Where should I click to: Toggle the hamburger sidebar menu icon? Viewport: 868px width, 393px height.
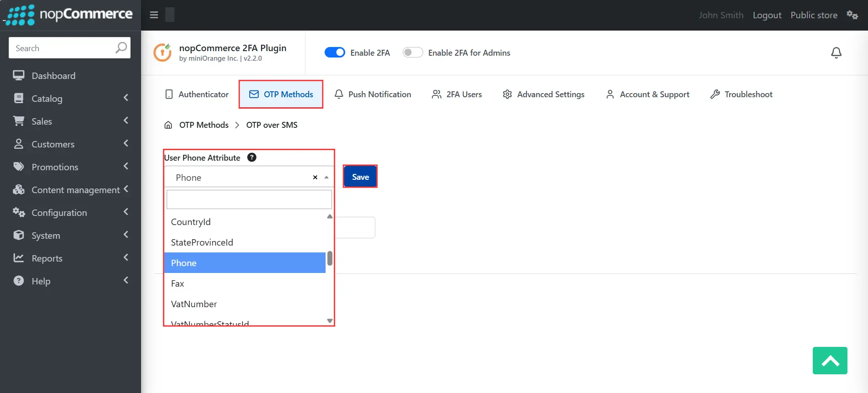[154, 15]
